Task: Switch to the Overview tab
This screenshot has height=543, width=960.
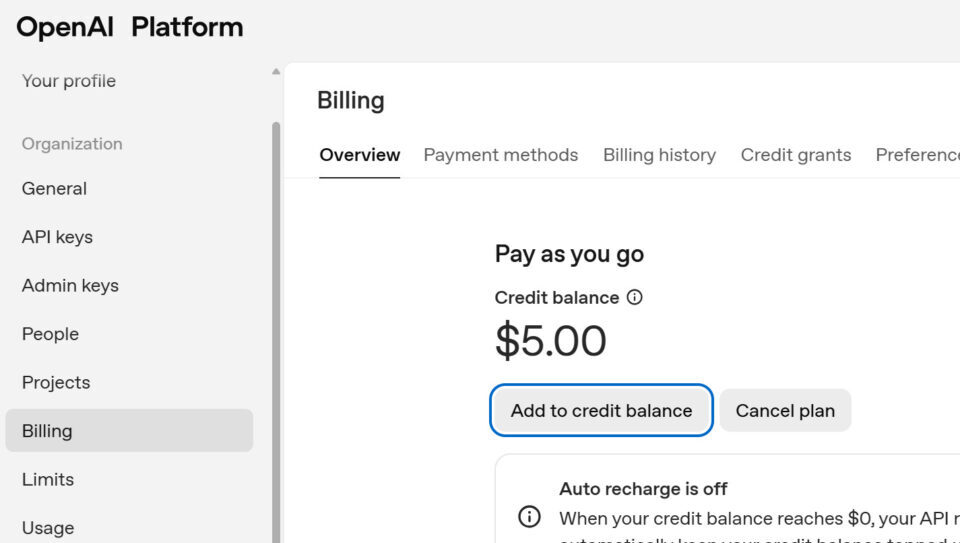Action: (359, 155)
